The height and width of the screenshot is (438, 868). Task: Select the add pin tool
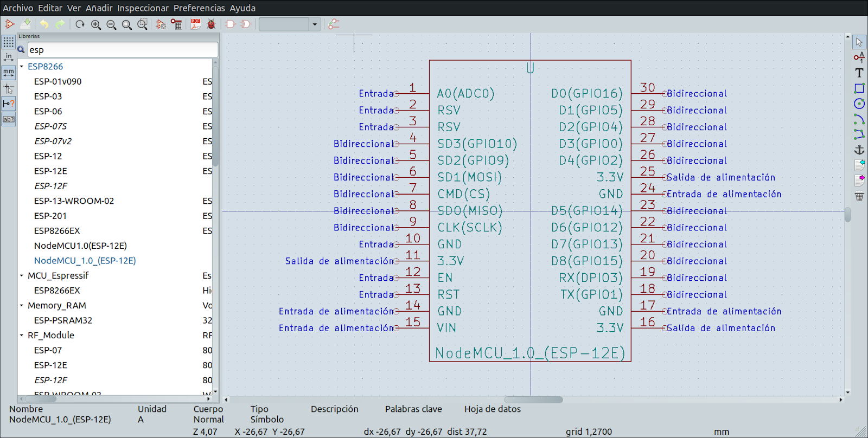tap(859, 57)
